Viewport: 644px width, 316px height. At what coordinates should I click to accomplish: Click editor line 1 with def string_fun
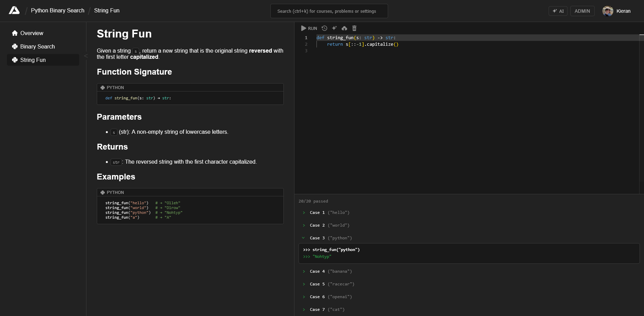(356, 38)
